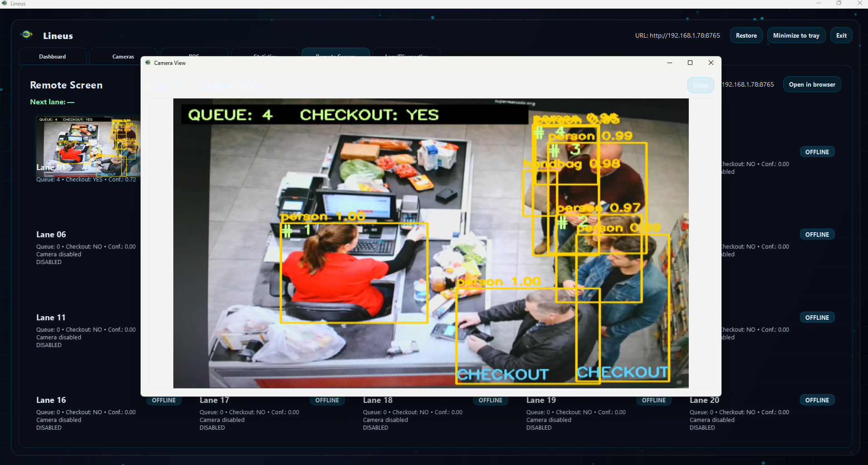Open the Cameras tab
The width and height of the screenshot is (868, 465).
click(x=123, y=56)
